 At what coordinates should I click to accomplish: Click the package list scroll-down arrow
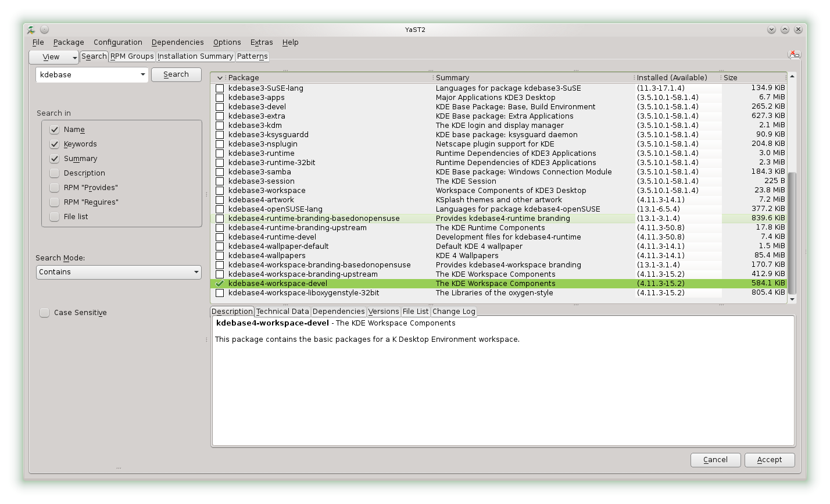[x=792, y=299]
